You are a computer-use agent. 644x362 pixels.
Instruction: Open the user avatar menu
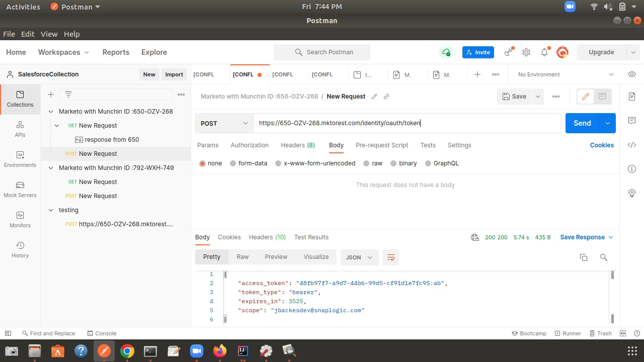pyautogui.click(x=562, y=52)
